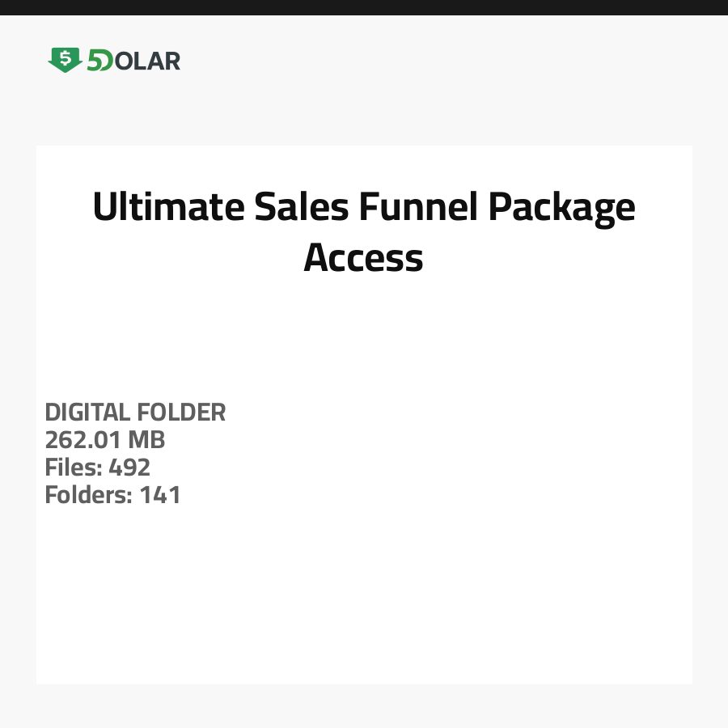Click the folder count number 141

click(160, 495)
